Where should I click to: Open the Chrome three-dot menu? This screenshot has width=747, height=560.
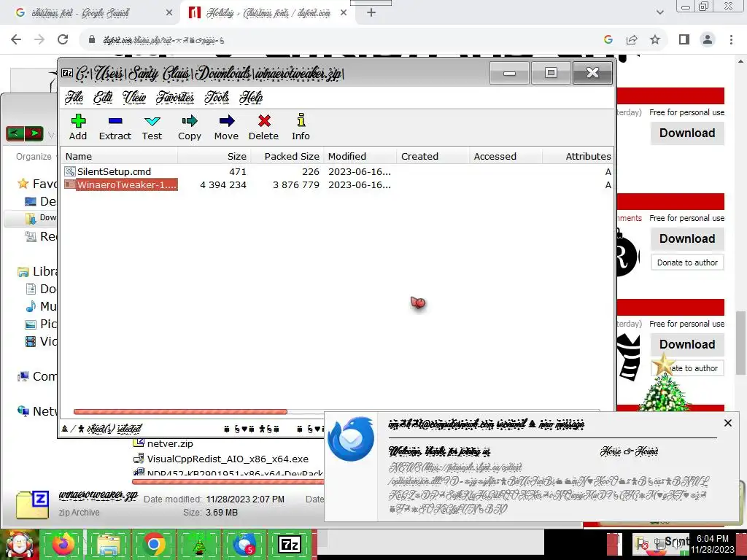pyautogui.click(x=731, y=39)
